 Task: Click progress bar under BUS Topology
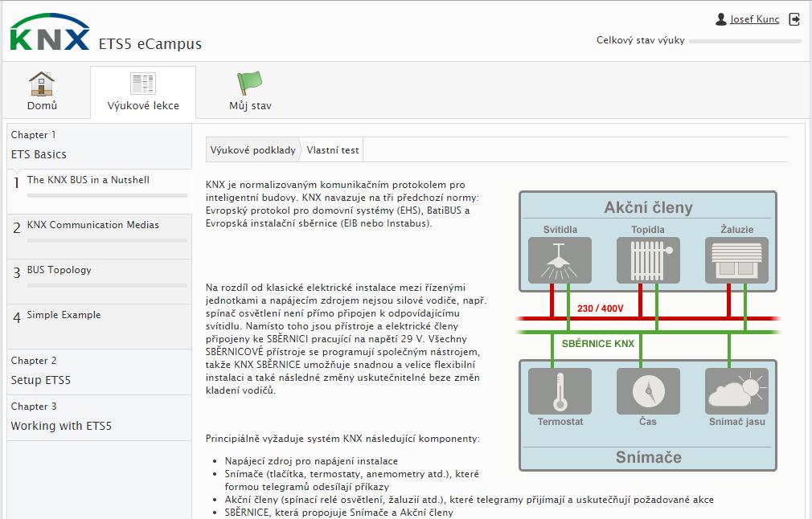107,286
